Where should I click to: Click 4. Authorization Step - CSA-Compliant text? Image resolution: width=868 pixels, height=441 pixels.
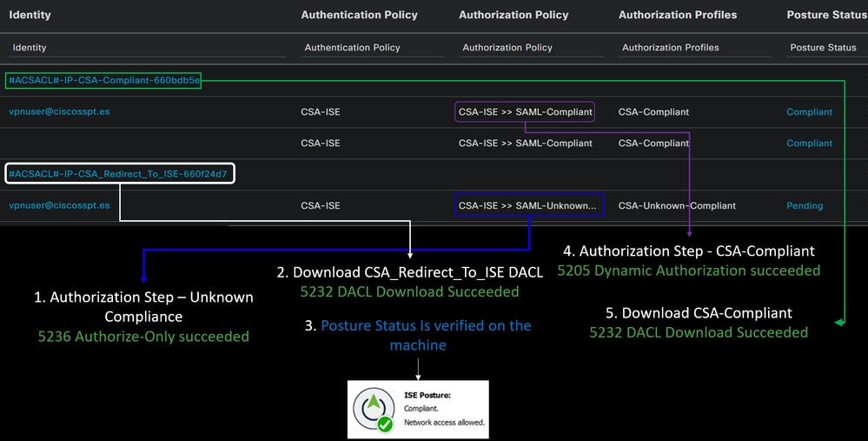pos(689,251)
